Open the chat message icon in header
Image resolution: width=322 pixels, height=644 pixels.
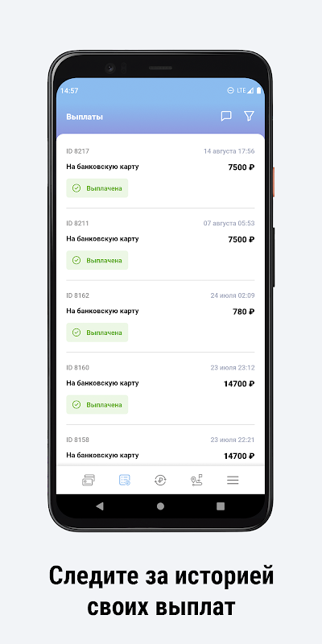point(226,116)
